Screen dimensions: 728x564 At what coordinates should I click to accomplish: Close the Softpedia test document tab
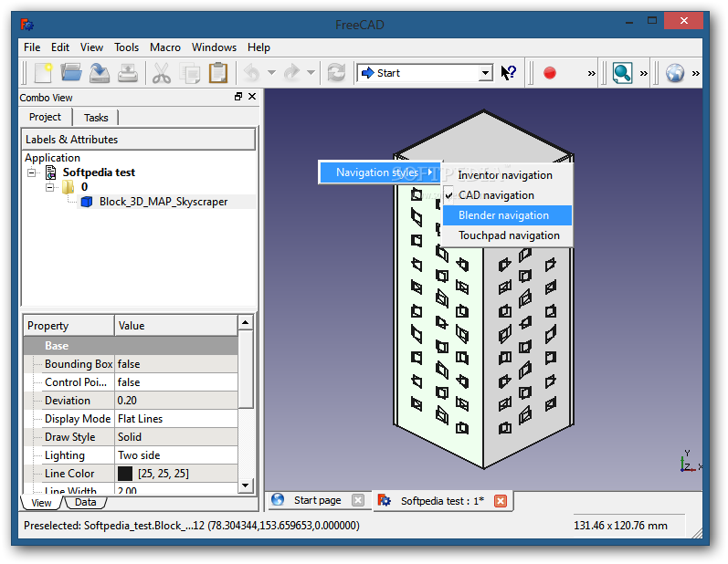501,501
